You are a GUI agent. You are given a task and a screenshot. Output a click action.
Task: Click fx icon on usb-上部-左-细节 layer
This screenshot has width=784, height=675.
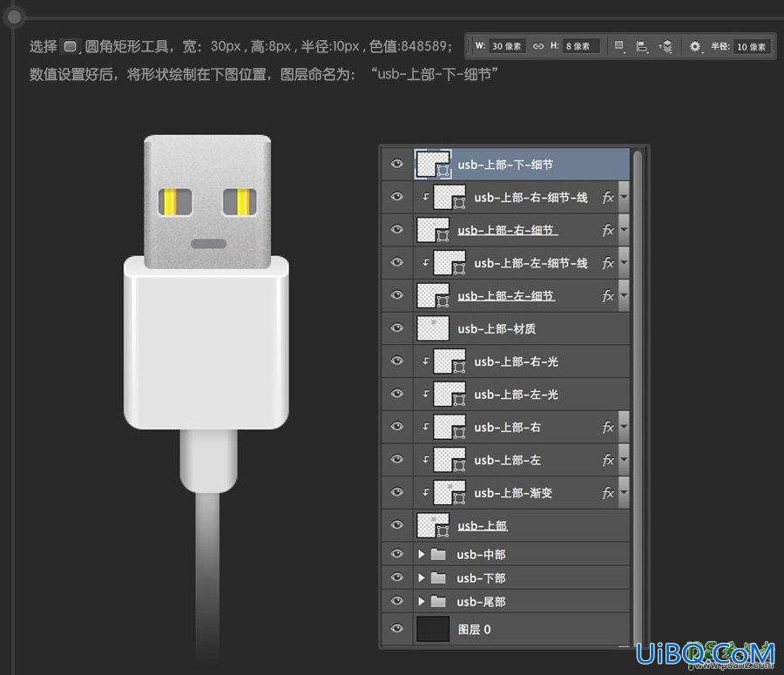(608, 296)
